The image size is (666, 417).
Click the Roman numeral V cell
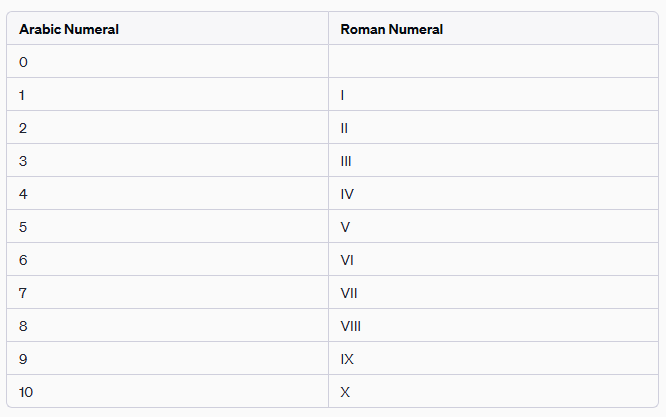(x=345, y=227)
